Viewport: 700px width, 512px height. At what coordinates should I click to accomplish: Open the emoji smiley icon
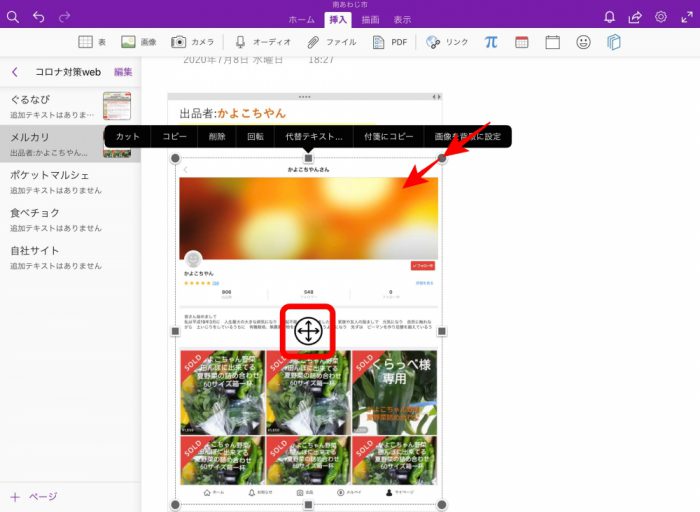pos(583,42)
